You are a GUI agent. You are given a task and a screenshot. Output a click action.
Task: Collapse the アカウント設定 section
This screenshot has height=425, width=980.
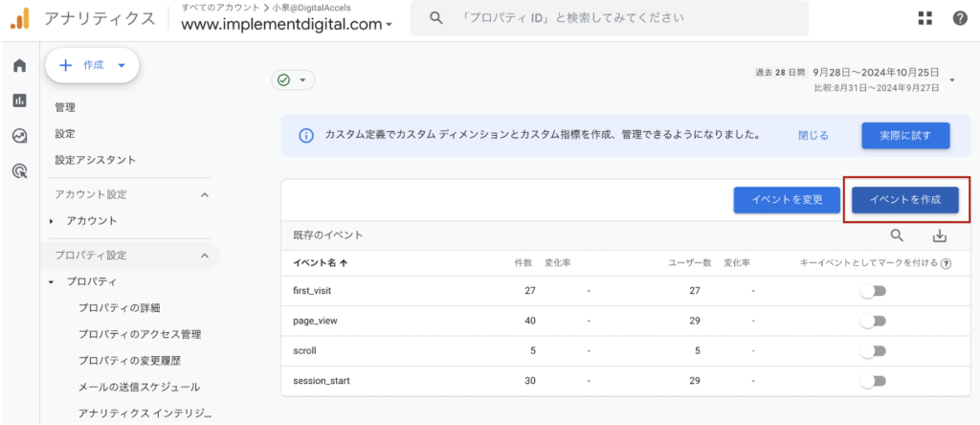click(204, 195)
